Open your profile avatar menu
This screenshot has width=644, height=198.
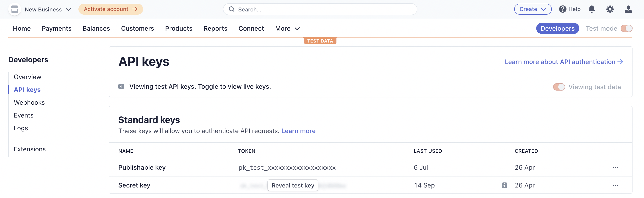pyautogui.click(x=628, y=9)
